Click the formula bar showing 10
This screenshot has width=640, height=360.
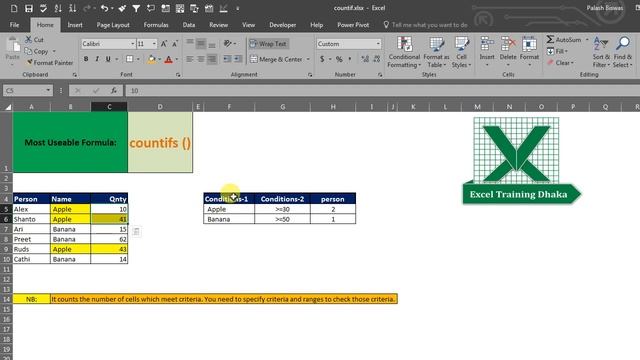tap(382, 91)
